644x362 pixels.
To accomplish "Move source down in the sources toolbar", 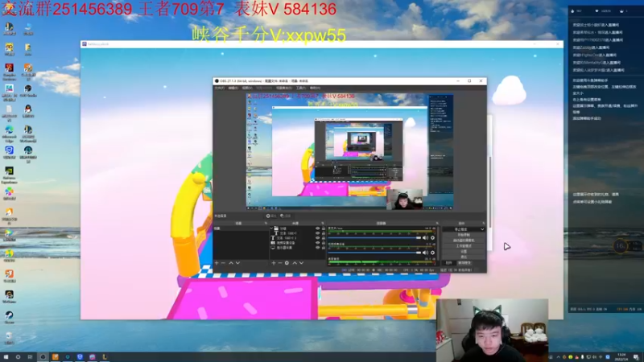I will [x=301, y=263].
